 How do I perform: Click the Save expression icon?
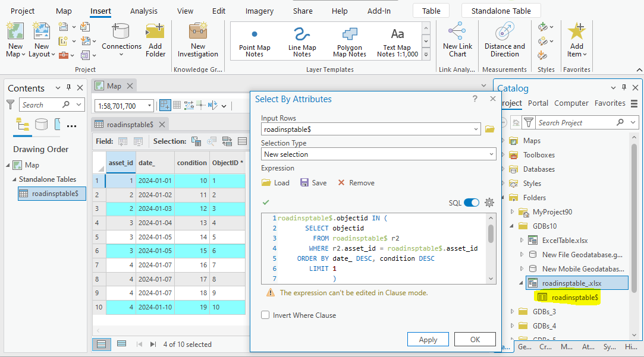(304, 183)
